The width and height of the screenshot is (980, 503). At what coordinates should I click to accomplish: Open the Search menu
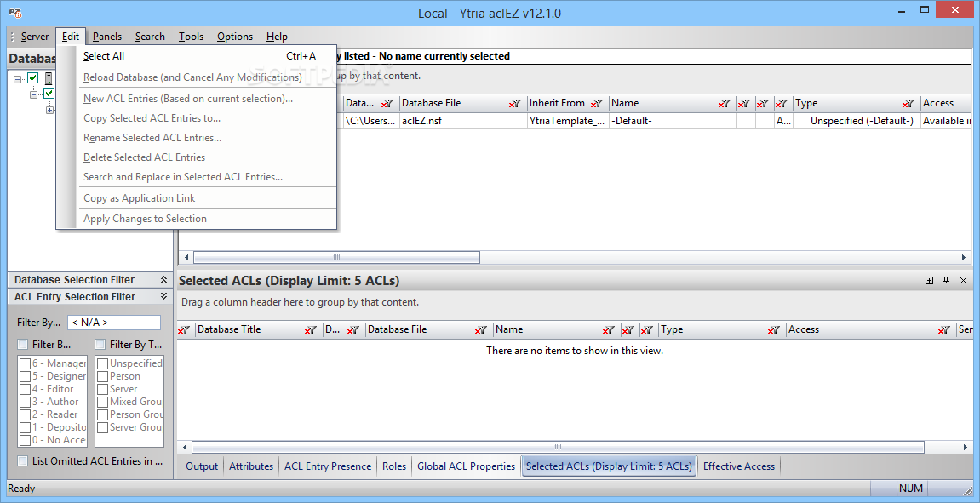[150, 37]
